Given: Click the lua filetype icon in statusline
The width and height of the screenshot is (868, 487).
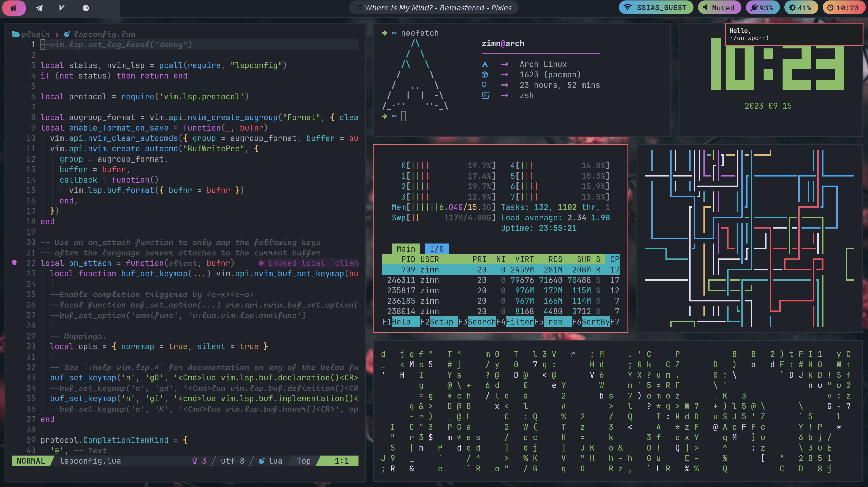Looking at the screenshot, I should [262, 461].
